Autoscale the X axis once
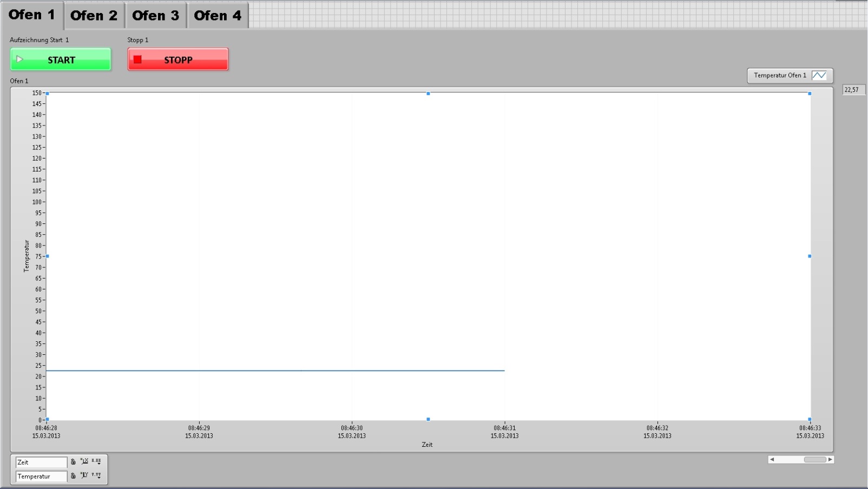Screen dimensions: 868x489 pyautogui.click(x=84, y=461)
